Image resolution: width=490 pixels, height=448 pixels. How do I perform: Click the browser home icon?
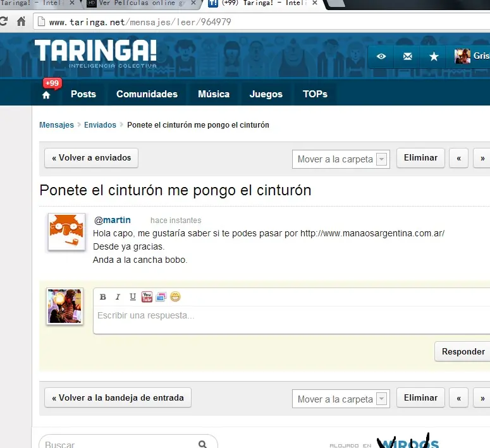coord(21,21)
